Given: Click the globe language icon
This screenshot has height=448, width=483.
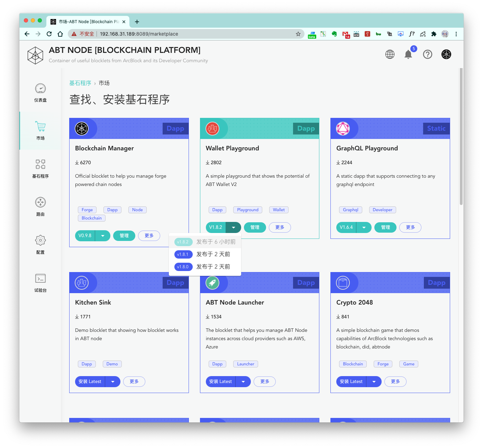Looking at the screenshot, I should pyautogui.click(x=390, y=54).
